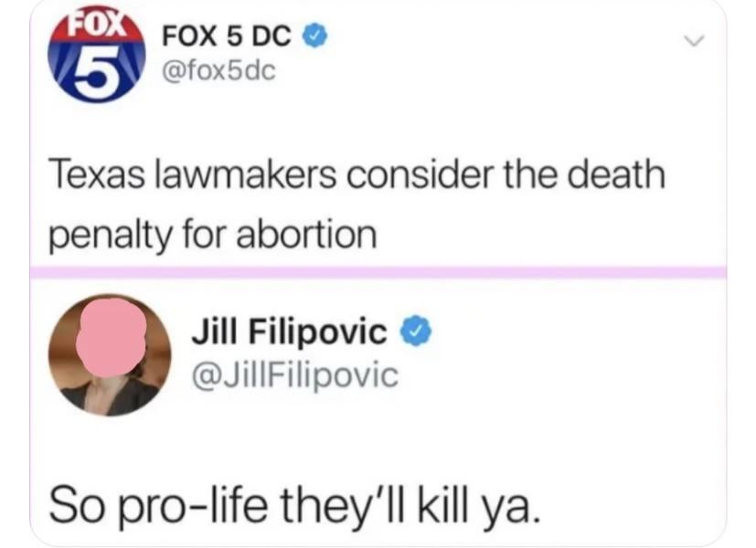Expand the chevron menu on FOX 5 tweet
The width and height of the screenshot is (756, 548).
694,41
